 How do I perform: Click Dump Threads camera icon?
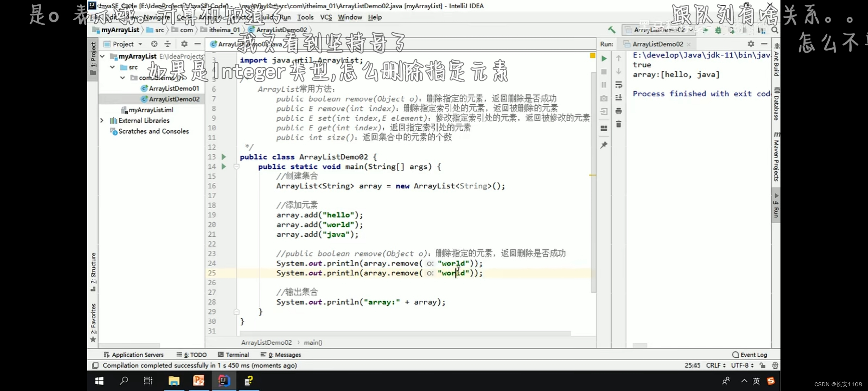point(604,98)
